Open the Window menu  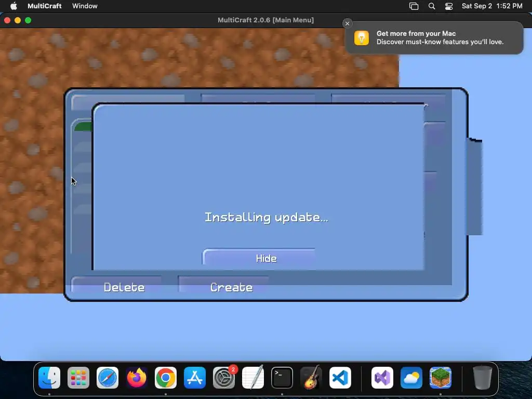85,6
